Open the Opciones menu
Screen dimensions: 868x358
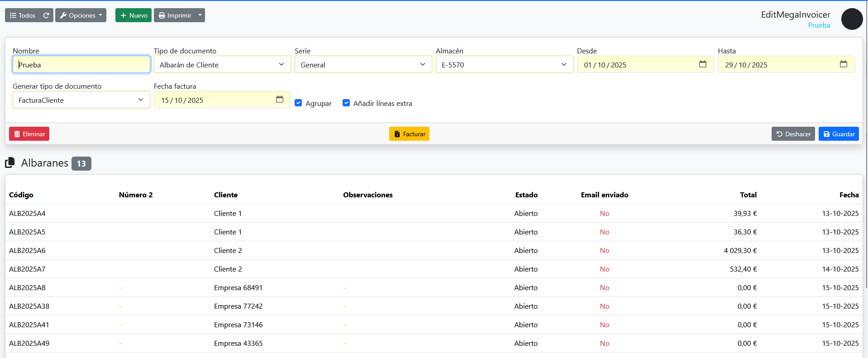tap(81, 15)
